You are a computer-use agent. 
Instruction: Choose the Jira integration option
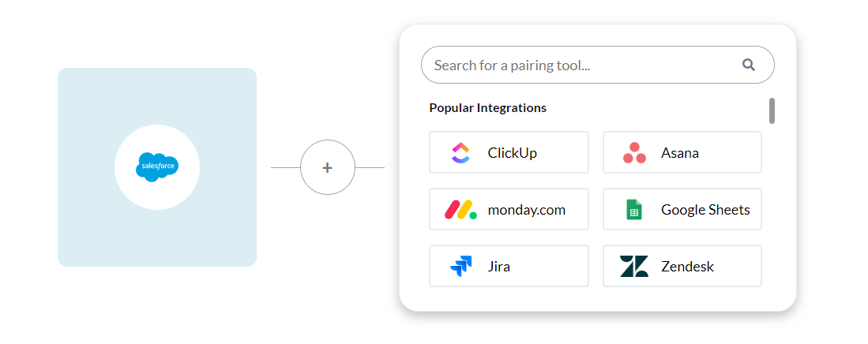509,266
